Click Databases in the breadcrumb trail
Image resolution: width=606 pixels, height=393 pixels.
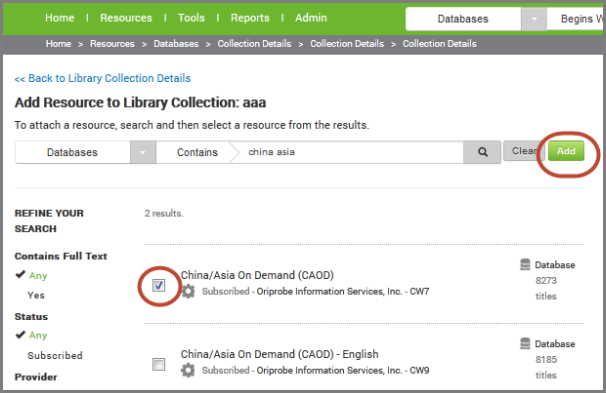(x=176, y=44)
